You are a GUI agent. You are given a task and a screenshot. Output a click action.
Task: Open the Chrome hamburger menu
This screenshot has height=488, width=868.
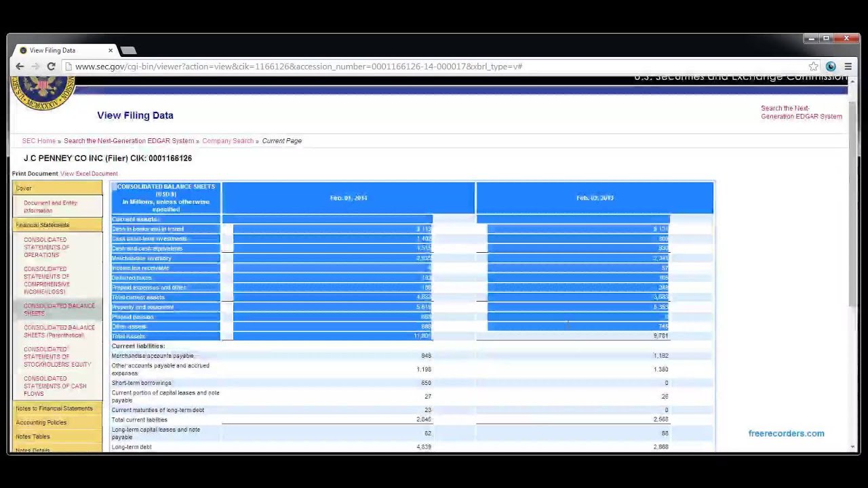tap(848, 66)
